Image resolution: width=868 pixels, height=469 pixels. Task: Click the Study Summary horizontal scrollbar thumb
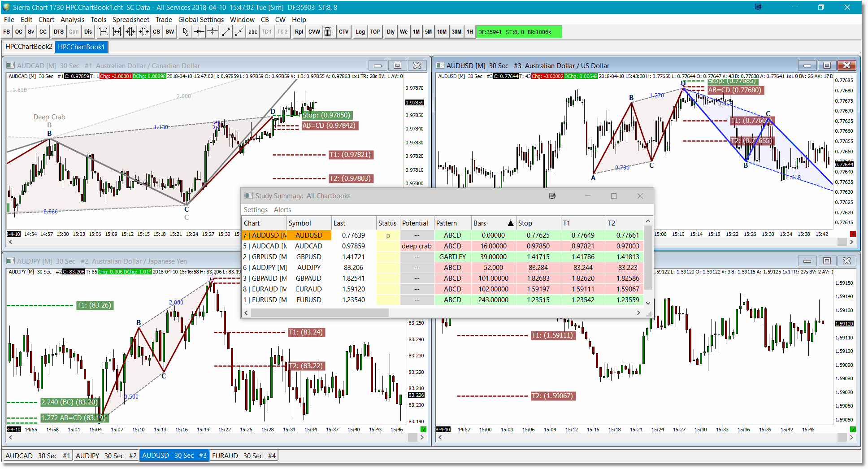point(320,313)
